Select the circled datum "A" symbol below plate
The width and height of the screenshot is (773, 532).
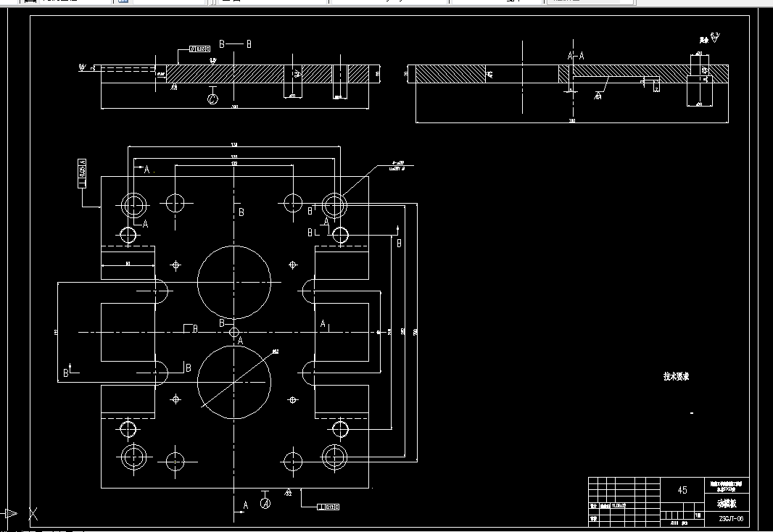pyautogui.click(x=265, y=504)
